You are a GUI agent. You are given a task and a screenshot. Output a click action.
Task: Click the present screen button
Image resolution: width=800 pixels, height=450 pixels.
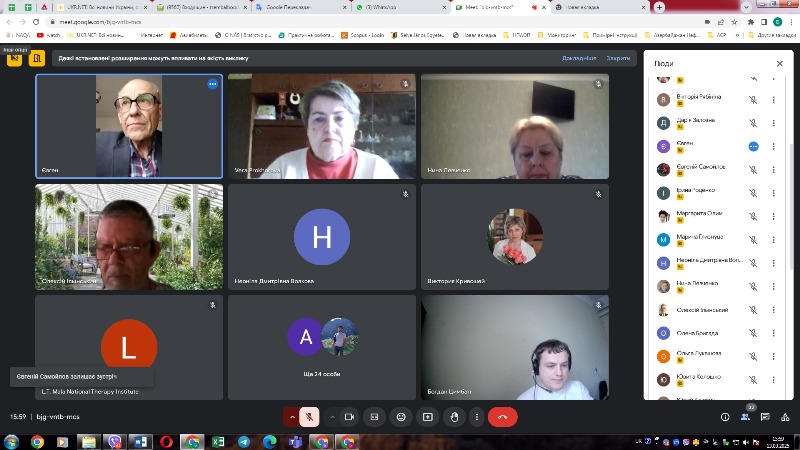tap(428, 417)
